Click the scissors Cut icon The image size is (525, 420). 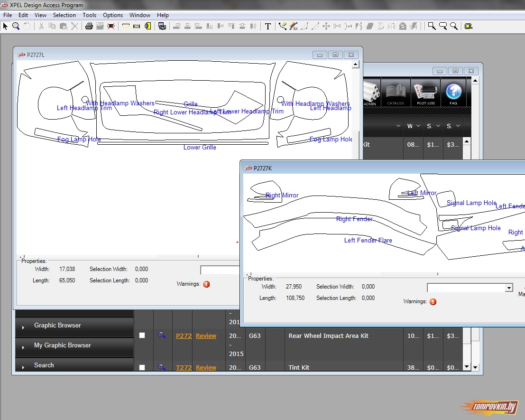click(x=41, y=26)
